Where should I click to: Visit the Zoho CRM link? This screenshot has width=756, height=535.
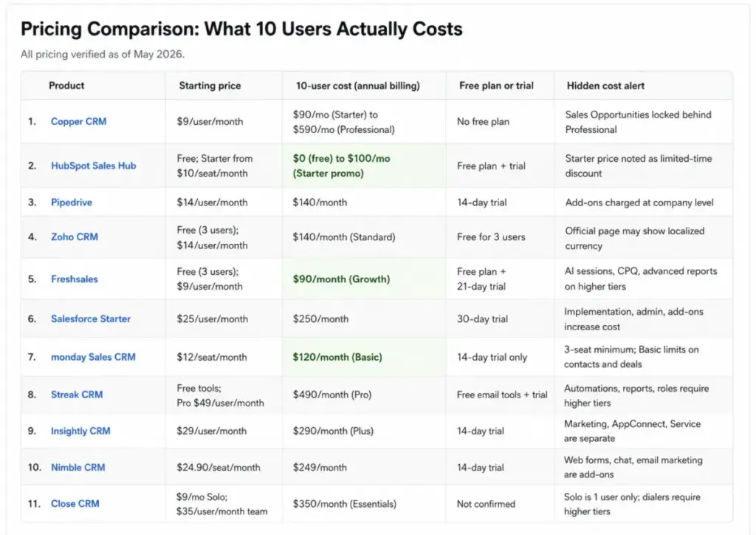tap(75, 237)
